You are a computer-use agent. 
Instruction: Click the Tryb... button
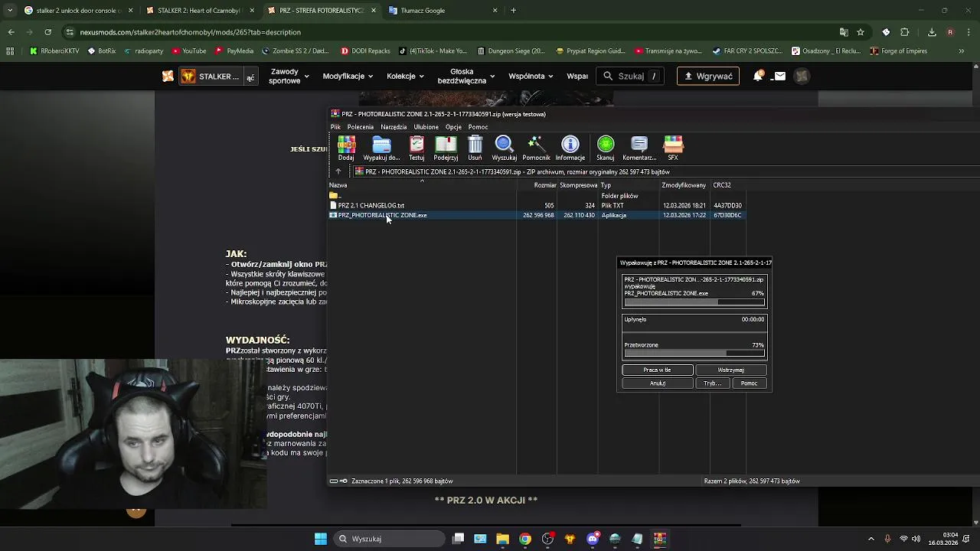(x=712, y=383)
